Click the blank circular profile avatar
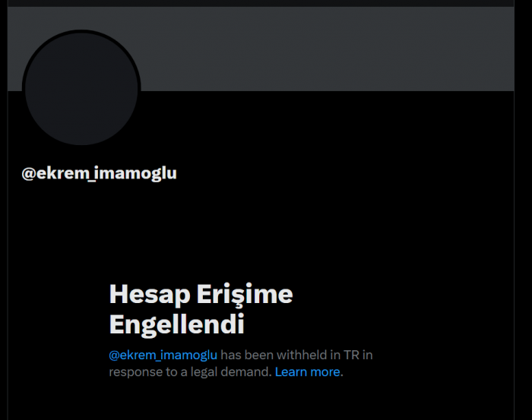The image size is (532, 420). pyautogui.click(x=81, y=89)
